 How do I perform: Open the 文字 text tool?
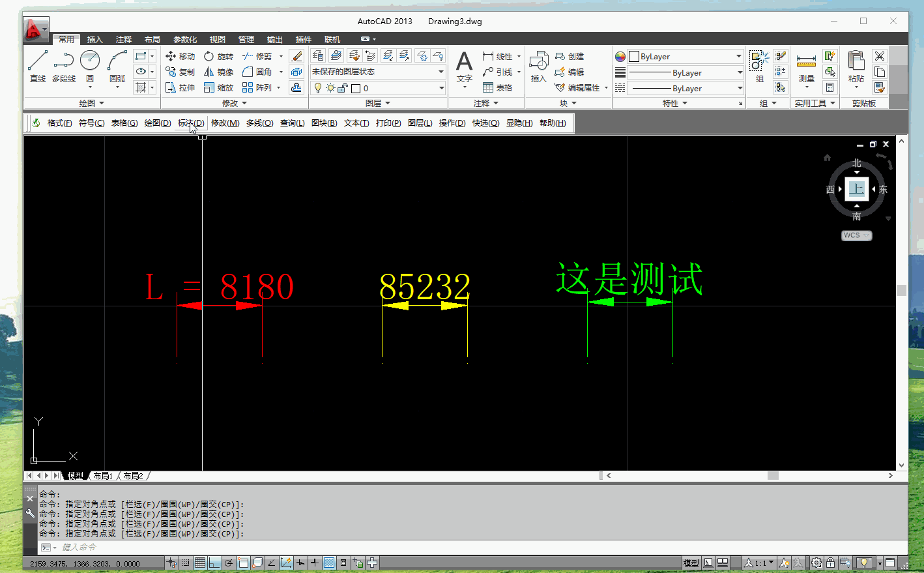[464, 68]
